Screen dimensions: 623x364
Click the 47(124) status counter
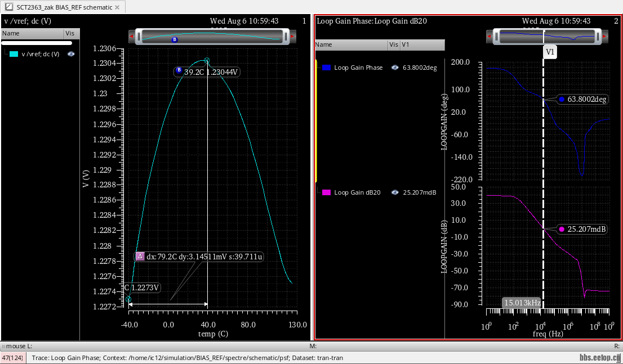(14, 358)
